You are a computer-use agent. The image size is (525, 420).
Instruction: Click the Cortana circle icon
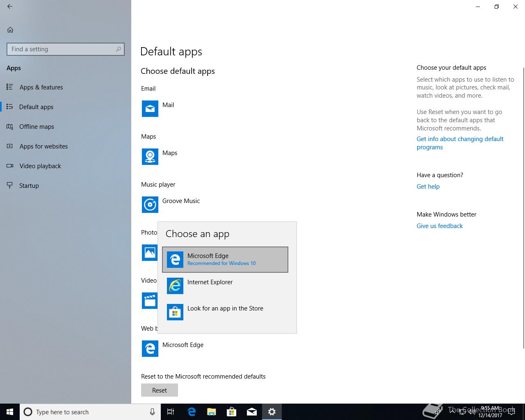tap(28, 412)
